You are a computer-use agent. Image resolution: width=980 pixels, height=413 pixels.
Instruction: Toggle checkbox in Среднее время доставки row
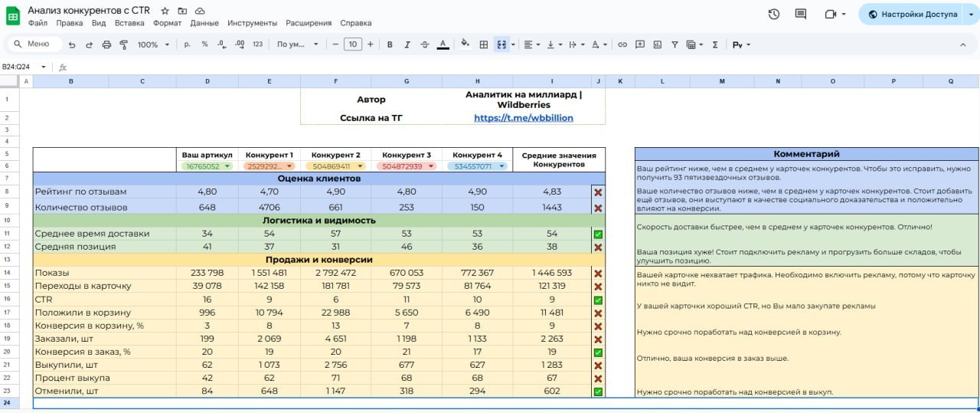[x=598, y=234]
